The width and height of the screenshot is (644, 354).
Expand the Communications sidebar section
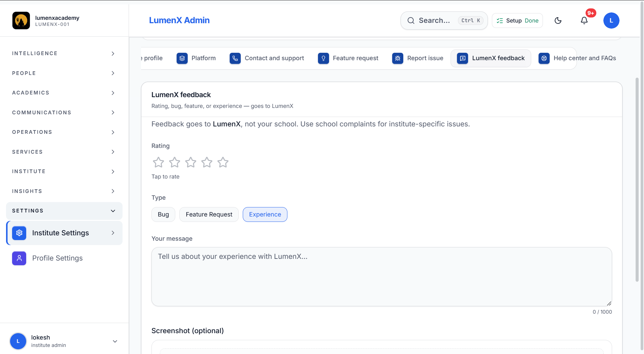point(64,113)
